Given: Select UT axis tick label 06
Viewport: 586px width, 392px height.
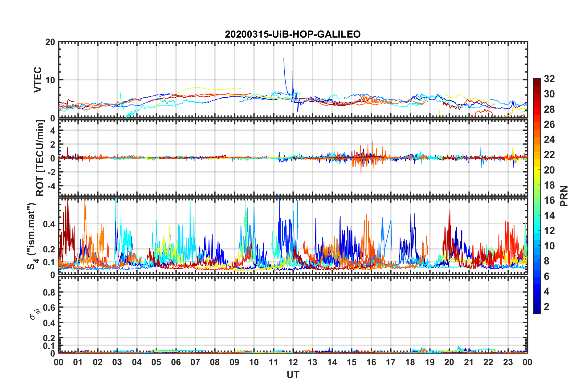Looking at the screenshot, I should click(x=176, y=362).
